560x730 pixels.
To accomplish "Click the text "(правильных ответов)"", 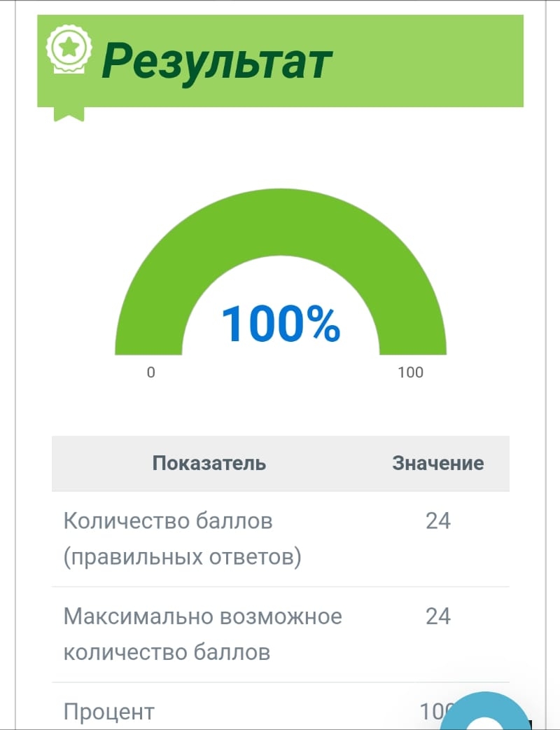I will click(x=182, y=558).
